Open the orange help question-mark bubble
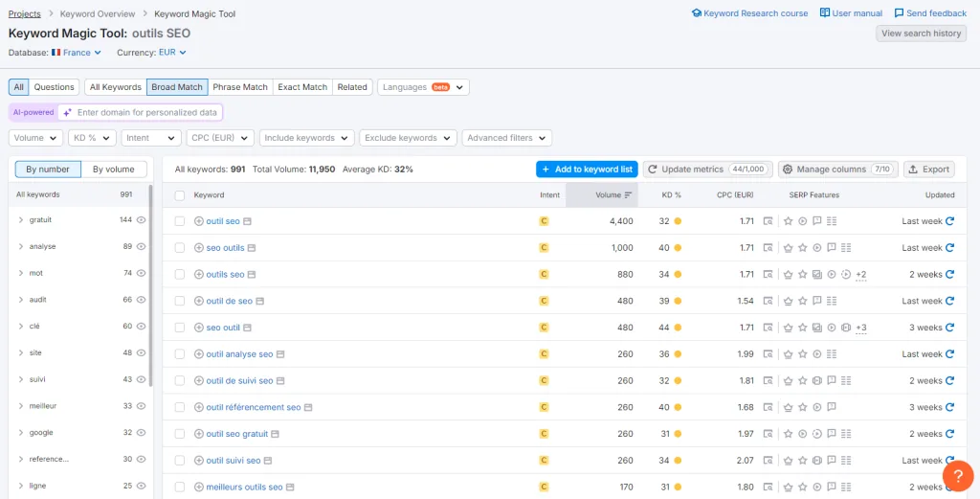The width and height of the screenshot is (980, 499). pos(957,476)
